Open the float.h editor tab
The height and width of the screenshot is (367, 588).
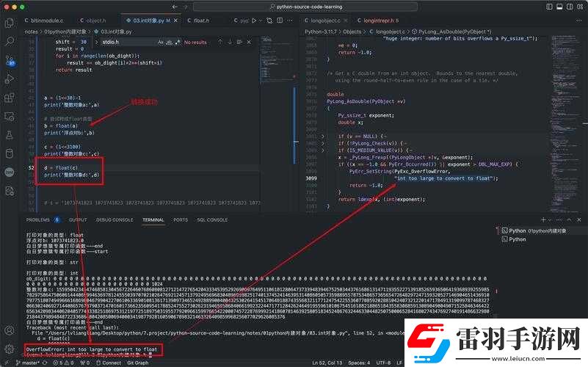pyautogui.click(x=198, y=21)
